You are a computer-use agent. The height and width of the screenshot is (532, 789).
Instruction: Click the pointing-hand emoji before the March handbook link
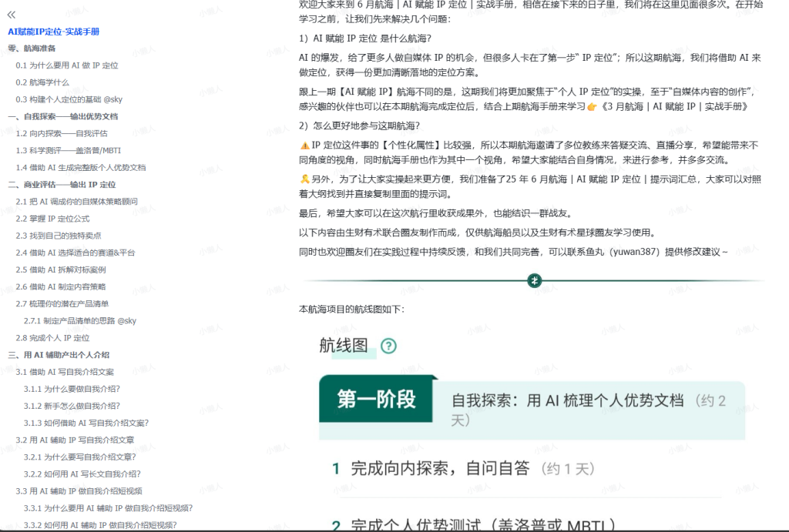click(593, 106)
